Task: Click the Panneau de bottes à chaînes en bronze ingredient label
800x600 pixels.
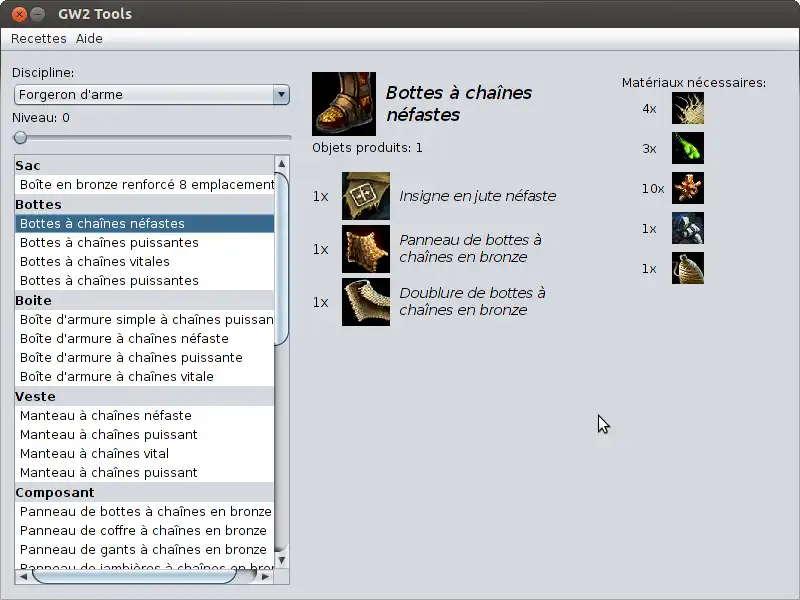Action: 470,248
